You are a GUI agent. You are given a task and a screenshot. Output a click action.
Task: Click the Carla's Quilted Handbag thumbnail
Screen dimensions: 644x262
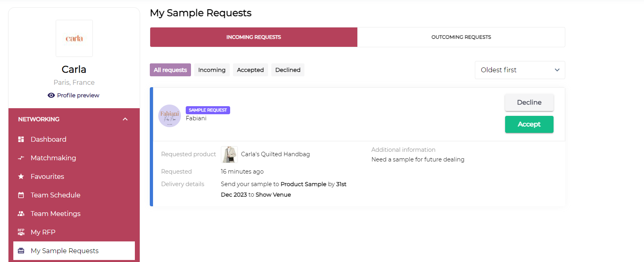click(229, 154)
